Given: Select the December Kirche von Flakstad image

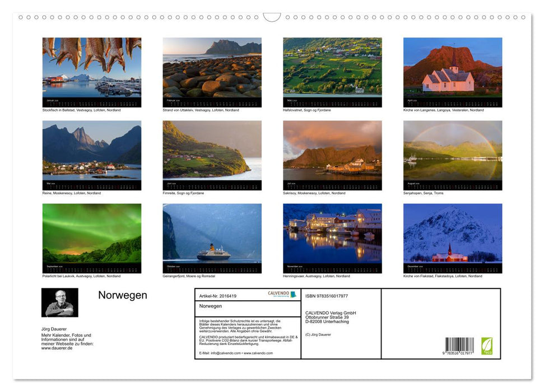Looking at the screenshot, I should 452,237.
